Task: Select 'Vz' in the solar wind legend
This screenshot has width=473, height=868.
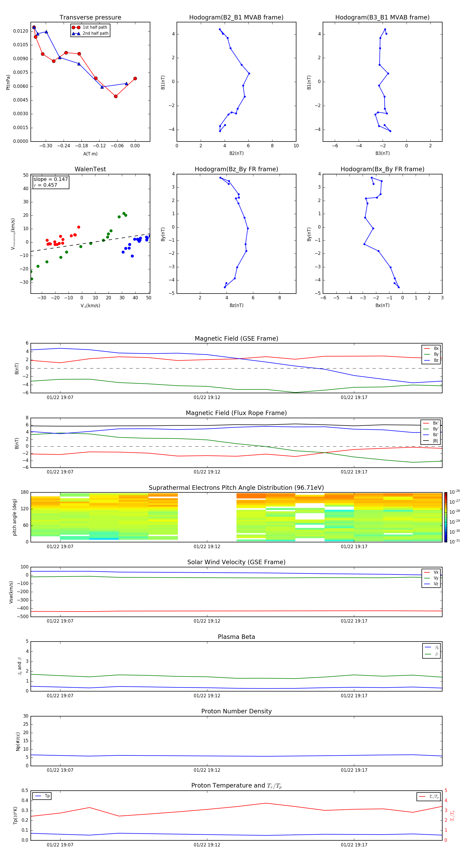Action: [431, 584]
